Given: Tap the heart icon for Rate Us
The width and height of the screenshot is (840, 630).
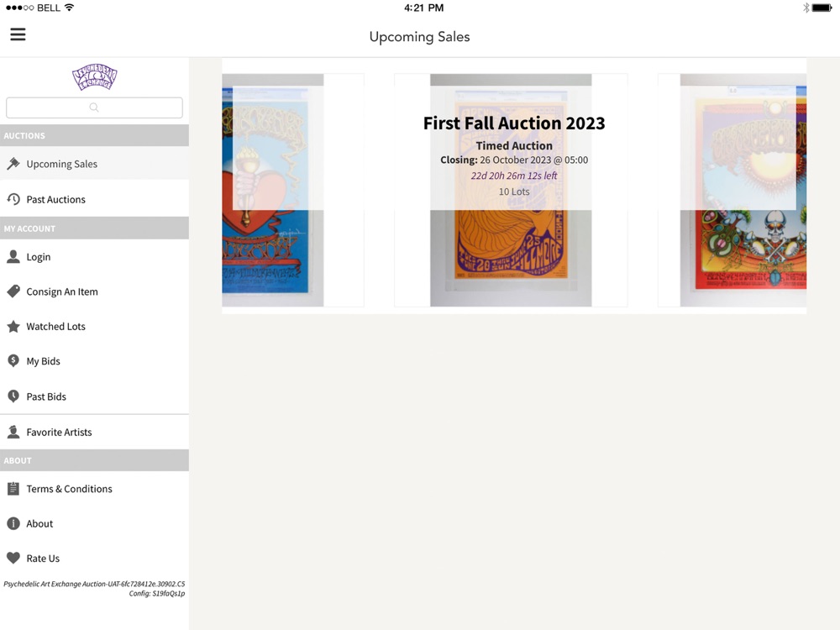Looking at the screenshot, I should [13, 559].
